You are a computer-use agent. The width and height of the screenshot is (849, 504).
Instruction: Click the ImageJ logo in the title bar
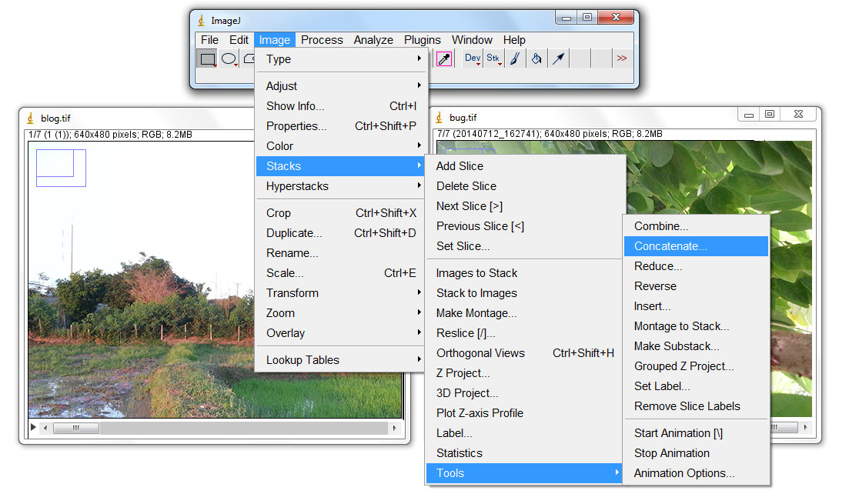click(200, 19)
